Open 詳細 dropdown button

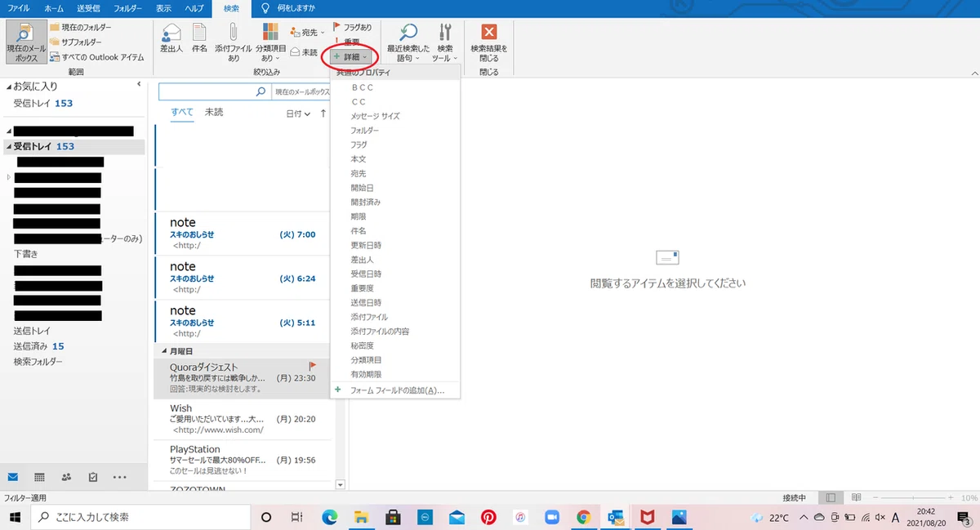click(x=350, y=56)
